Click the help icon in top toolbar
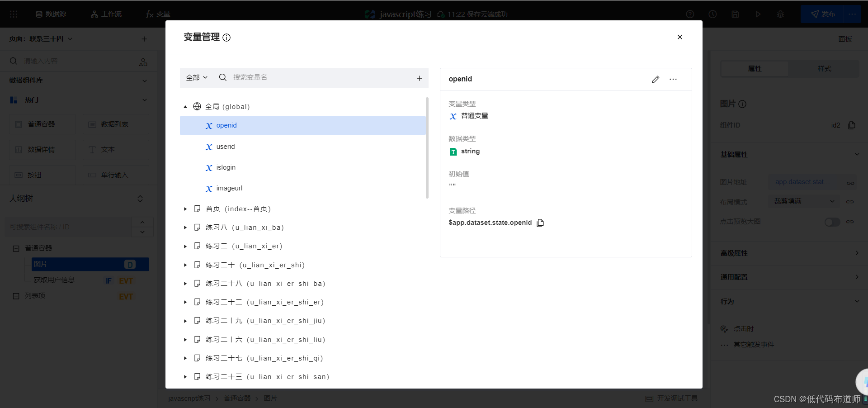This screenshot has width=868, height=408. pos(690,14)
